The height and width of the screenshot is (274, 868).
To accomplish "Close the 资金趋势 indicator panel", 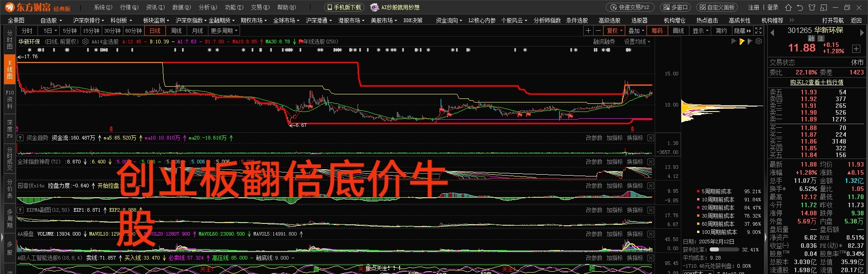I will point(651,138).
